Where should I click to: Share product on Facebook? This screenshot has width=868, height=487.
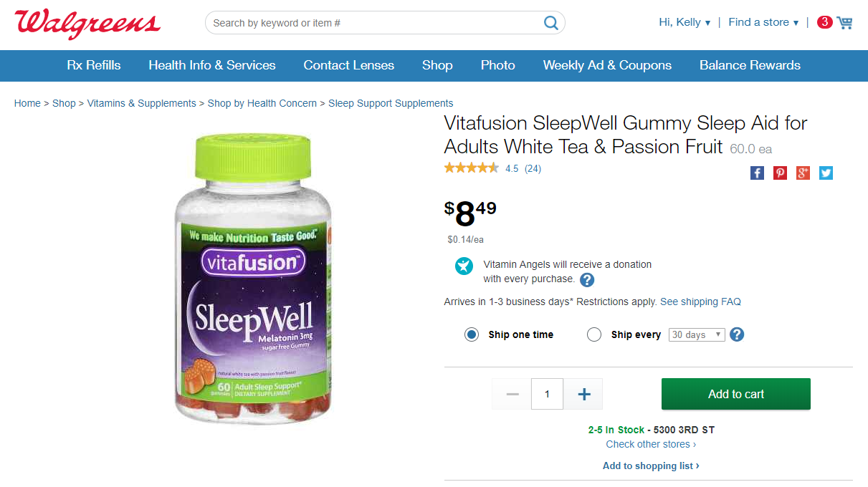(x=757, y=173)
